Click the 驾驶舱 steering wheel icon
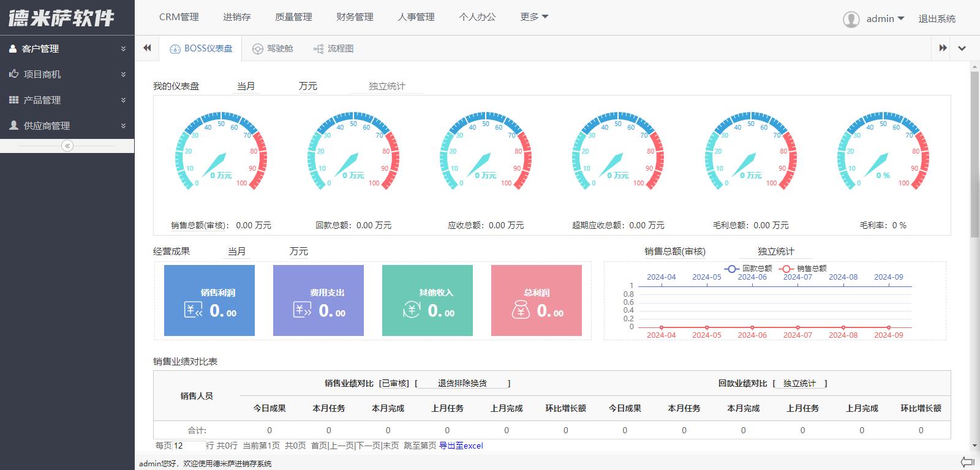 [x=258, y=49]
